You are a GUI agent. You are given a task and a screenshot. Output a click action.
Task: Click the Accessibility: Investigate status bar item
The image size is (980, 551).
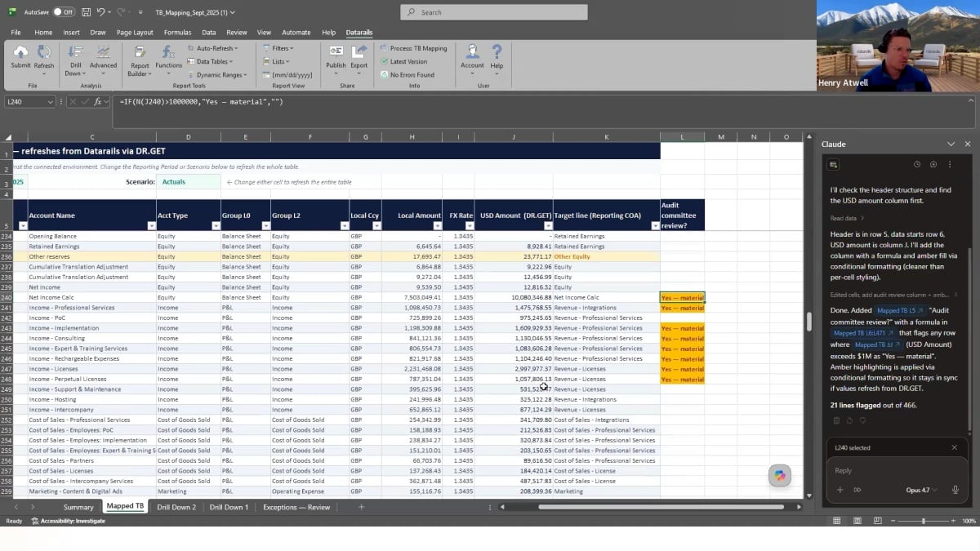pyautogui.click(x=68, y=521)
